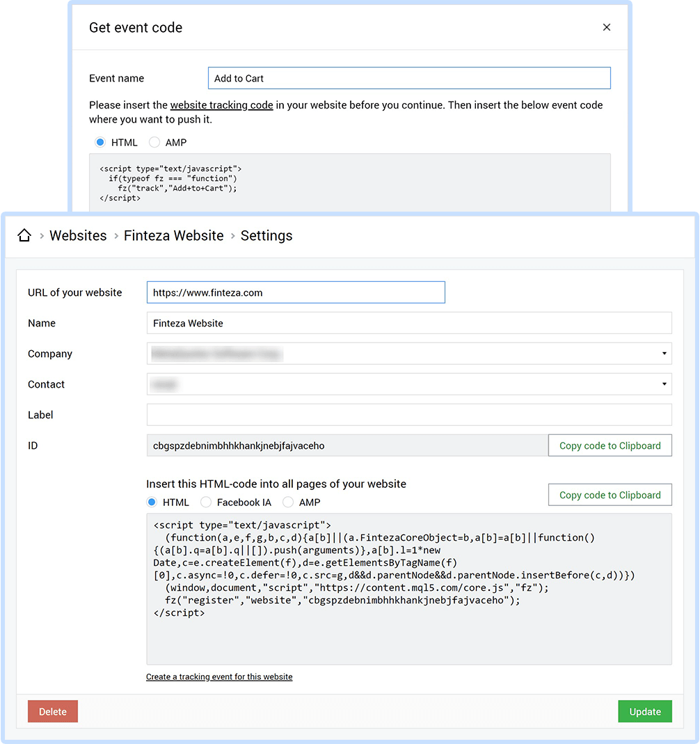
Task: Click the 'Get event code' dialog title
Action: 136,28
